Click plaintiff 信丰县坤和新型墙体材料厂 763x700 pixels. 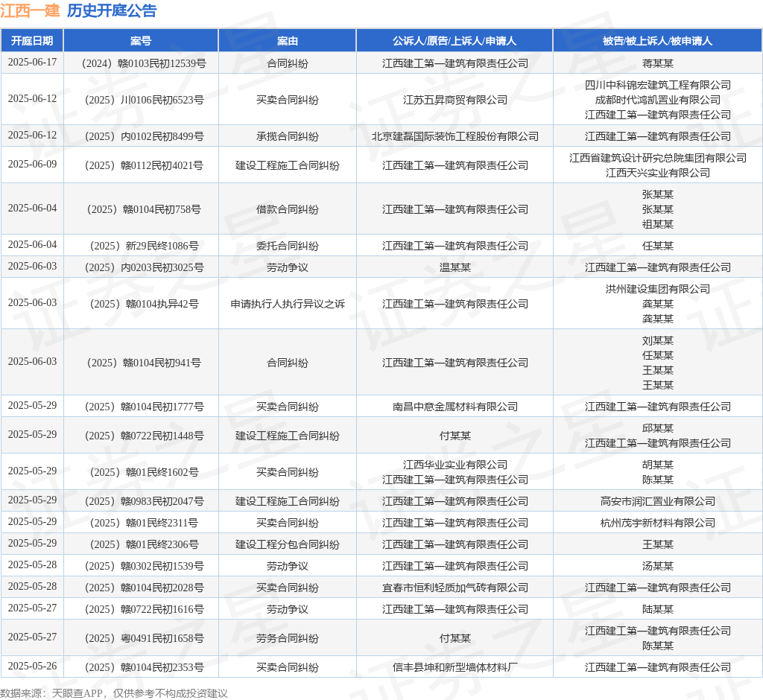coord(455,667)
